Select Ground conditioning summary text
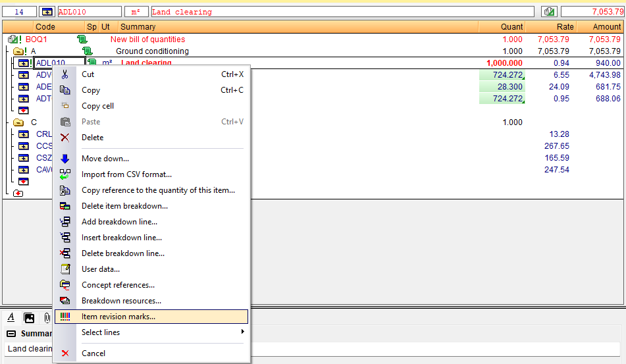 pyautogui.click(x=152, y=51)
